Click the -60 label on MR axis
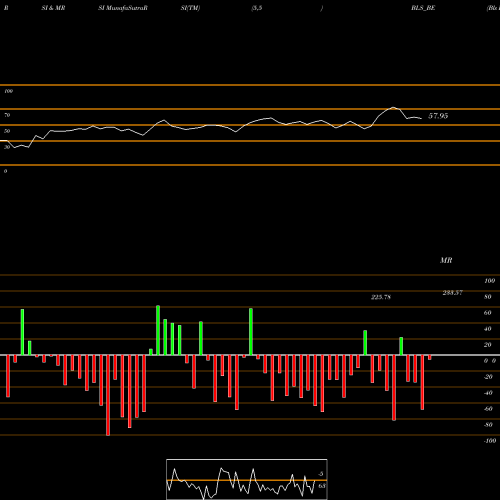 click(488, 409)
